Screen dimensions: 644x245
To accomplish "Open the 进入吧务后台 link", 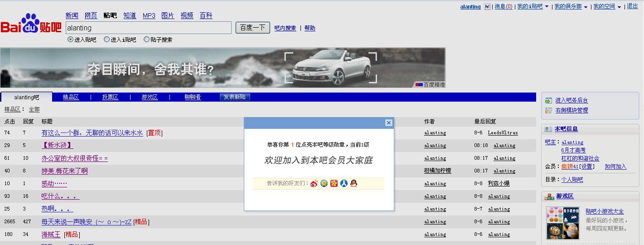I will (571, 100).
